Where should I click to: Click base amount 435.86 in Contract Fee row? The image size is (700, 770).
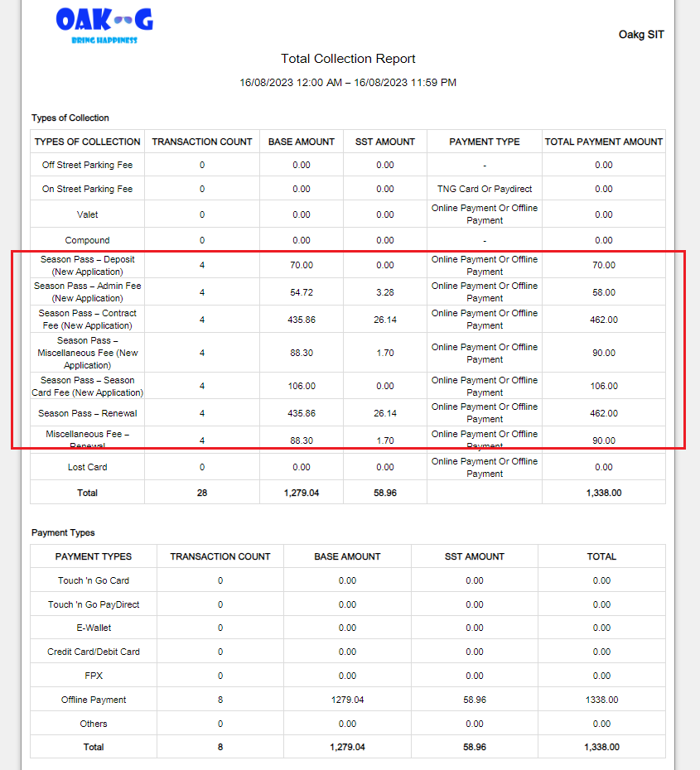pos(302,320)
